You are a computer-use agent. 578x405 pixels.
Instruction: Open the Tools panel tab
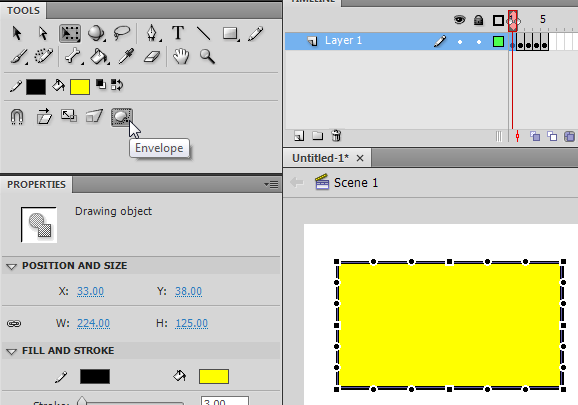tap(23, 10)
